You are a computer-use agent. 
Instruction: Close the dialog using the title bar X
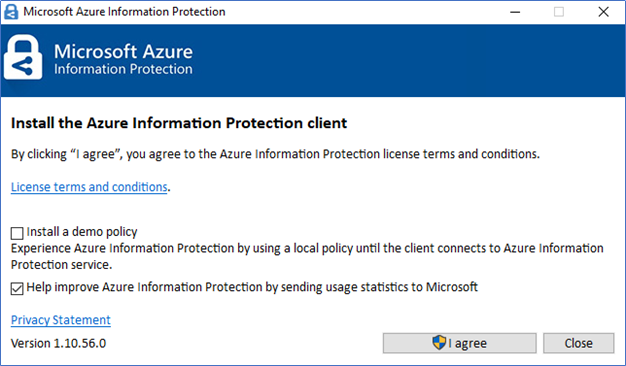[604, 12]
